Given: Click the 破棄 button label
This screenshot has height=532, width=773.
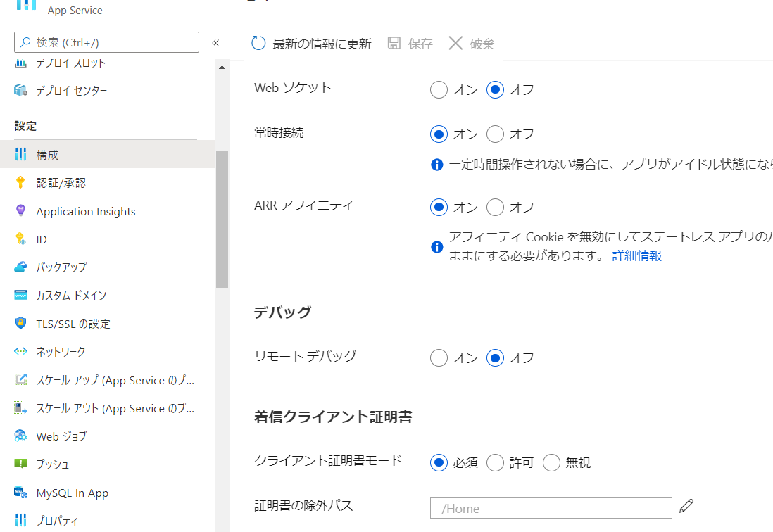Looking at the screenshot, I should 482,44.
